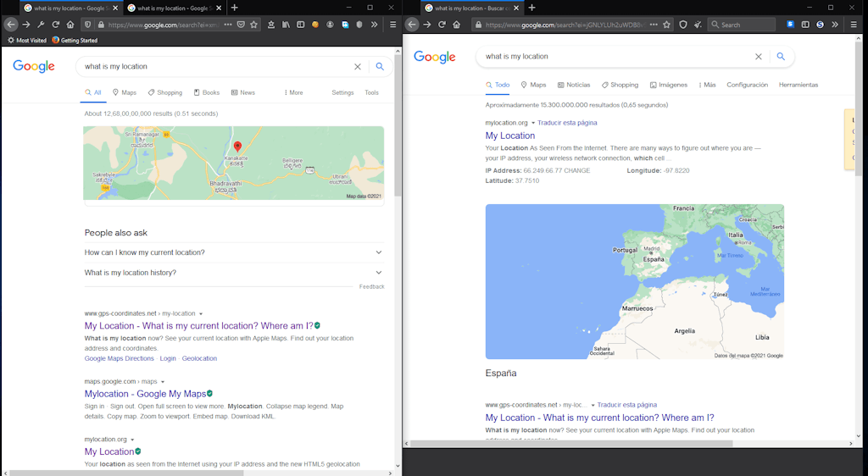Screen dimensions: 868x476
Task: Switch to the second tab in left window
Action: tap(174, 8)
